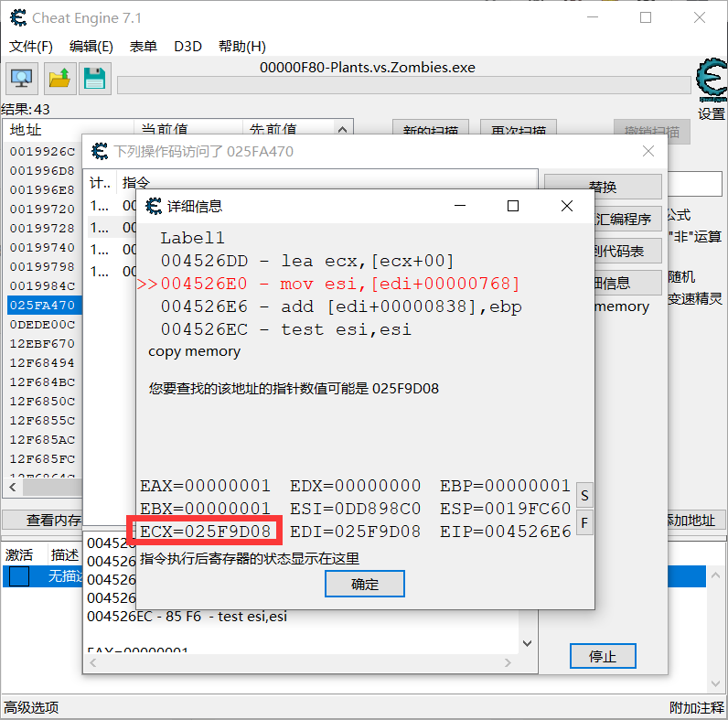The image size is (728, 720).
Task: Click the EDI=025F9D08 register value
Action: [x=355, y=531]
